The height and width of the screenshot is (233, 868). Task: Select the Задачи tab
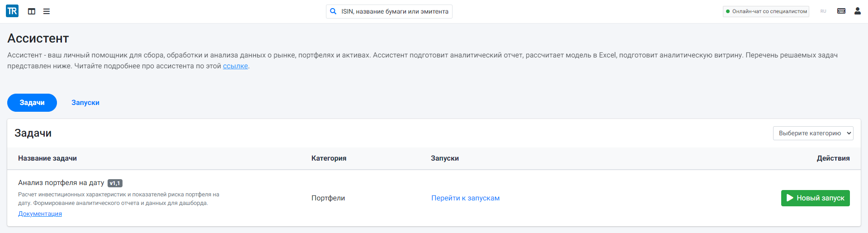pyautogui.click(x=32, y=103)
